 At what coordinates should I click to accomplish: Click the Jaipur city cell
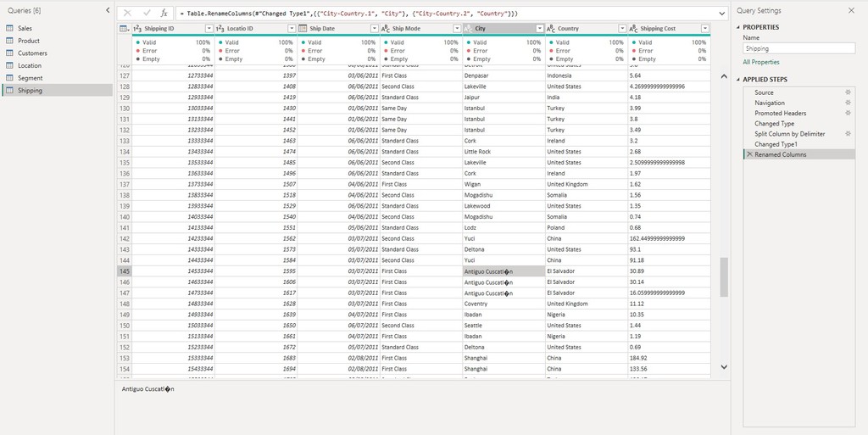click(504, 98)
